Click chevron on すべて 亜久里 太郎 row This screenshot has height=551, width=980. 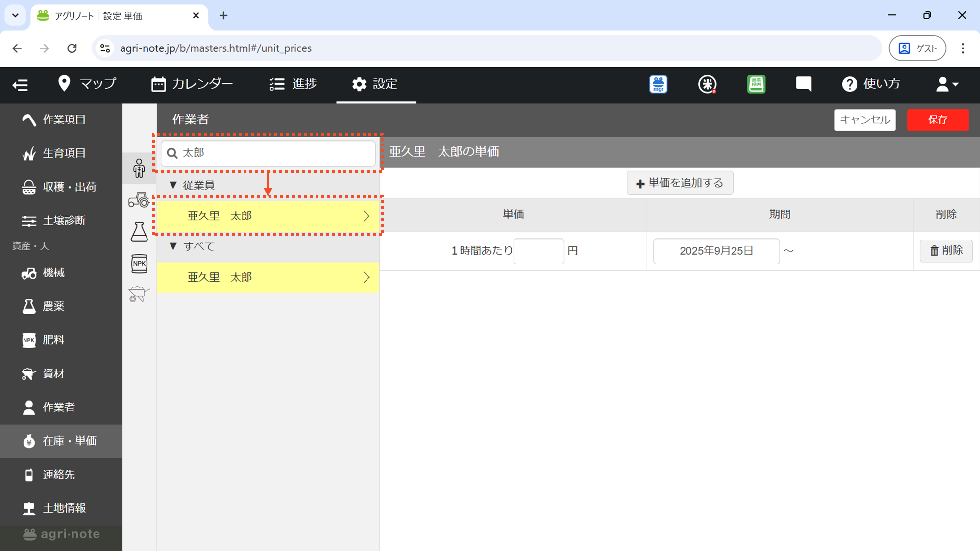point(367,277)
